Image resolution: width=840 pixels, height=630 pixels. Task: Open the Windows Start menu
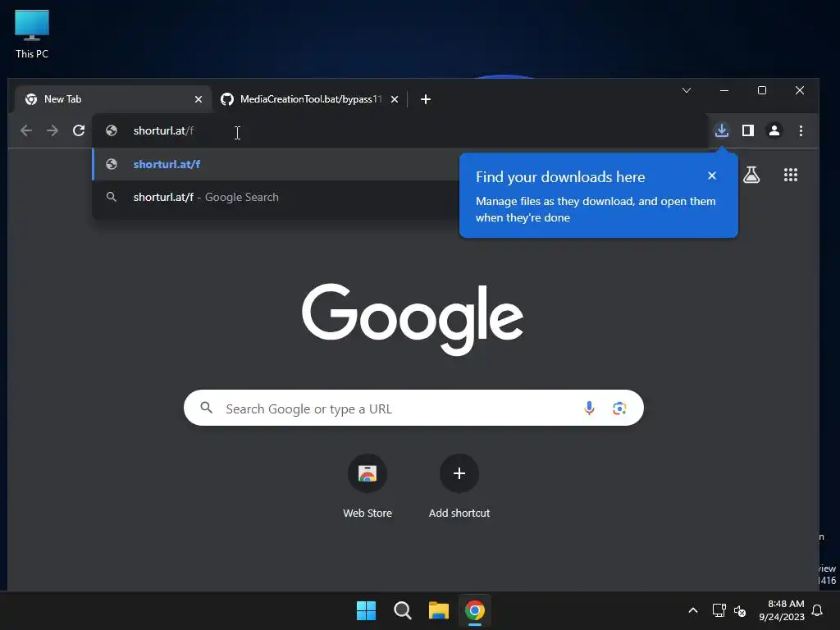coord(367,610)
